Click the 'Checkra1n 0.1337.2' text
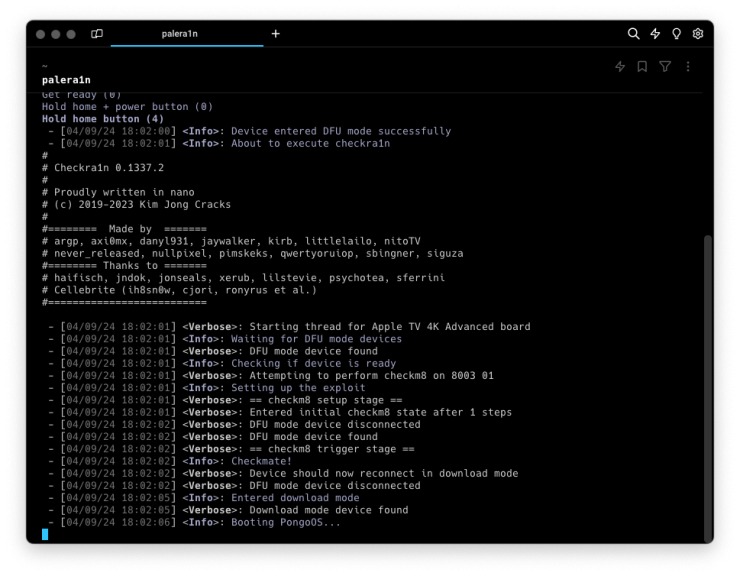The height and width of the screenshot is (576, 740). point(109,168)
